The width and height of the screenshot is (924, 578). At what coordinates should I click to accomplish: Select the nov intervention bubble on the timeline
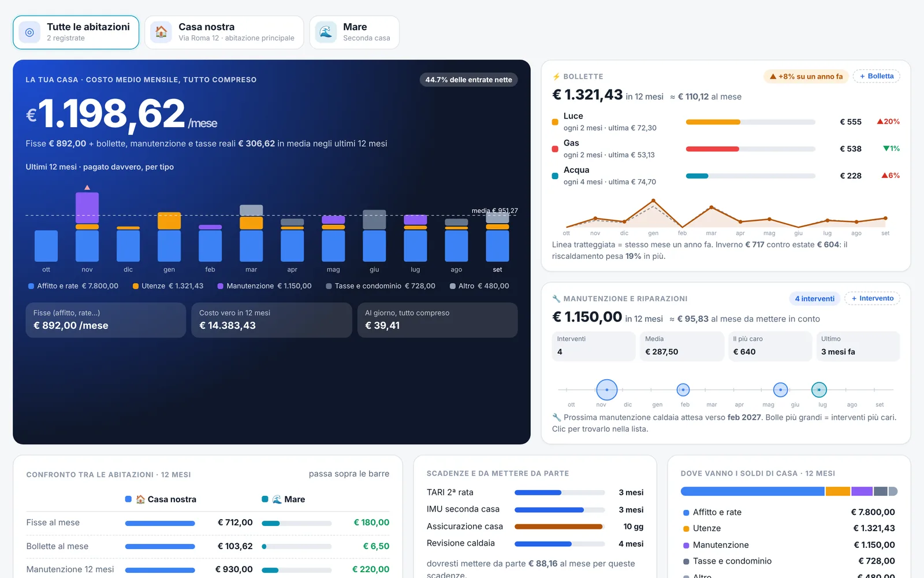(607, 390)
